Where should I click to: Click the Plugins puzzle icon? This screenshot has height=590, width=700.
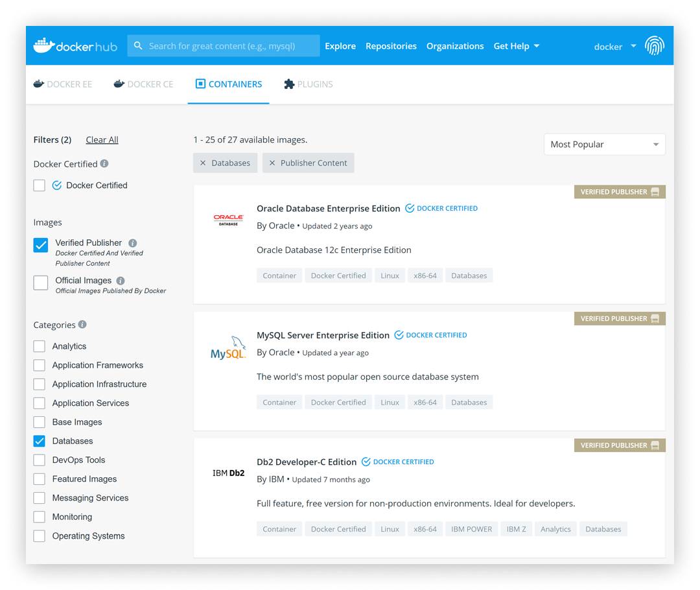coord(289,84)
